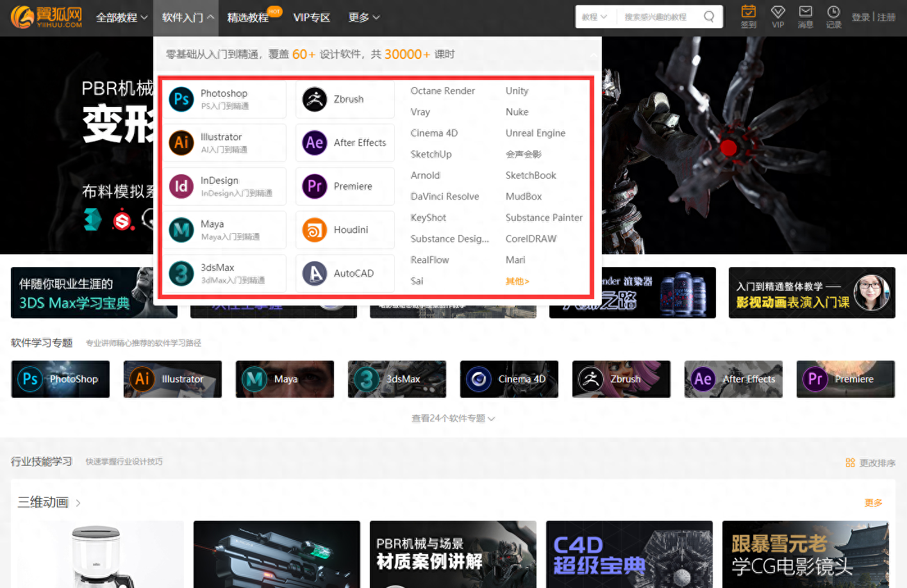The height and width of the screenshot is (588, 907).
Task: Click the 签到 check-in calendar icon
Action: (749, 12)
